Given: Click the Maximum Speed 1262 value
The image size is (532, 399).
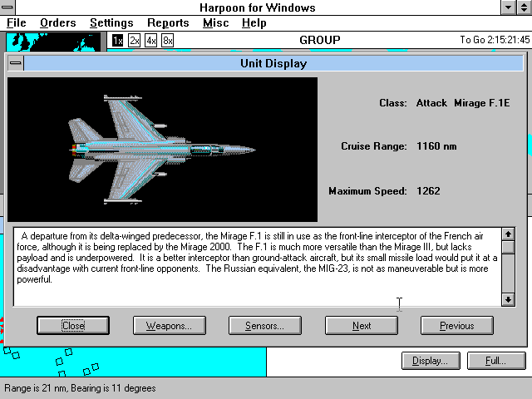Looking at the screenshot, I should point(428,191).
